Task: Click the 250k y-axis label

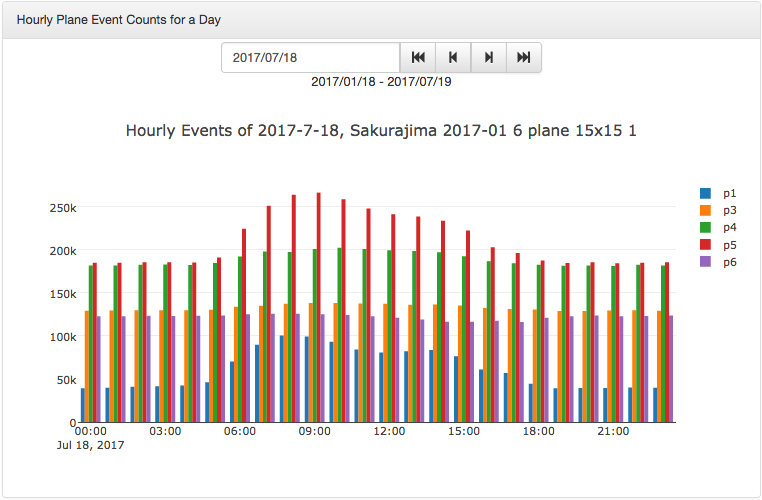Action: pyautogui.click(x=63, y=208)
